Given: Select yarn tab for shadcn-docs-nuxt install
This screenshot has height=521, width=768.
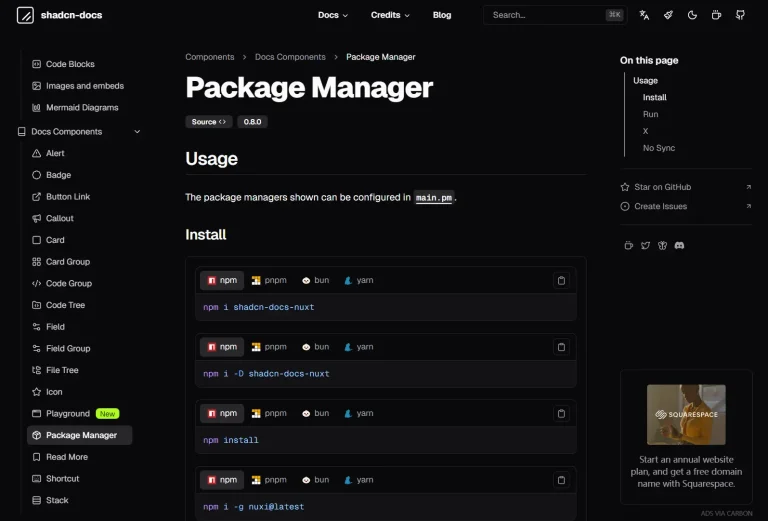Looking at the screenshot, I should click(359, 281).
